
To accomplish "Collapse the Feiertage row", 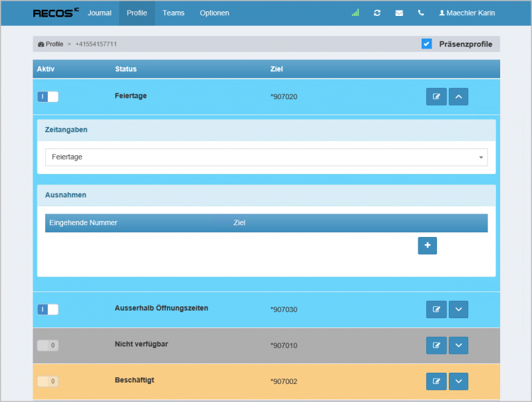I will pos(458,97).
